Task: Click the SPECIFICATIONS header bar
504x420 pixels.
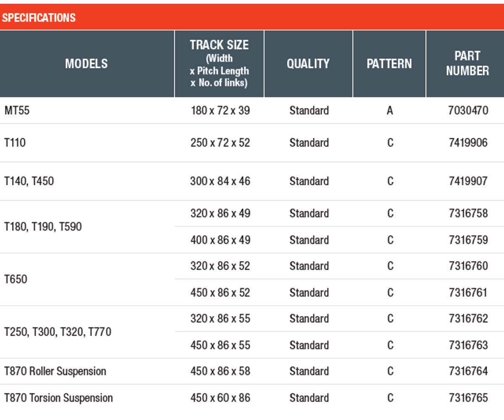Action: [x=252, y=17]
